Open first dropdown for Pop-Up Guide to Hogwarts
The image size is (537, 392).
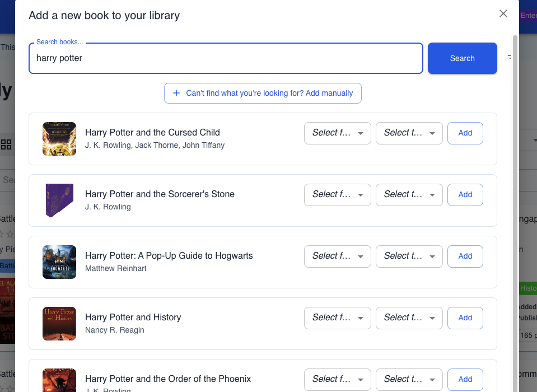pos(337,256)
